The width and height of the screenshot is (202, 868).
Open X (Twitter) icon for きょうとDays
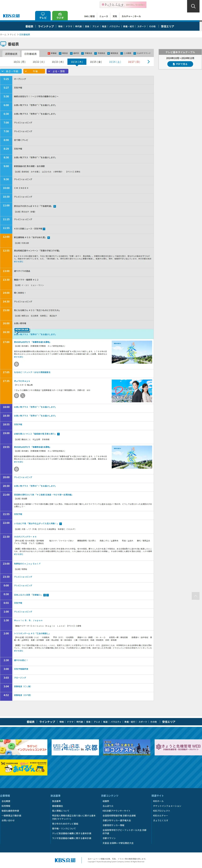pos(23,396)
